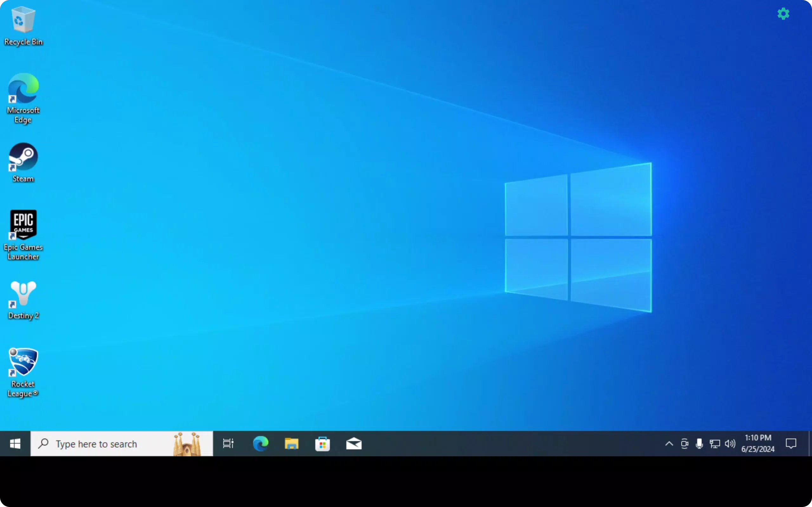Viewport: 812px width, 507px height.
Task: Launch Edge from the taskbar
Action: pos(260,444)
